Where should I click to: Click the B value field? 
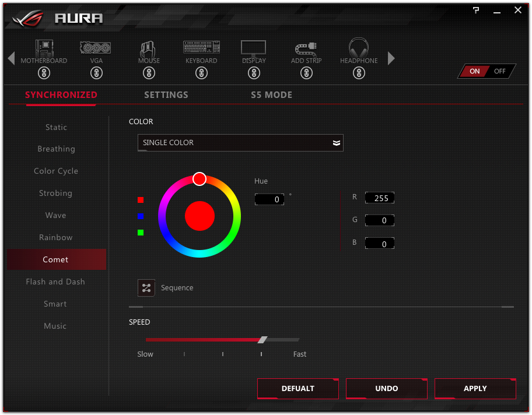380,244
